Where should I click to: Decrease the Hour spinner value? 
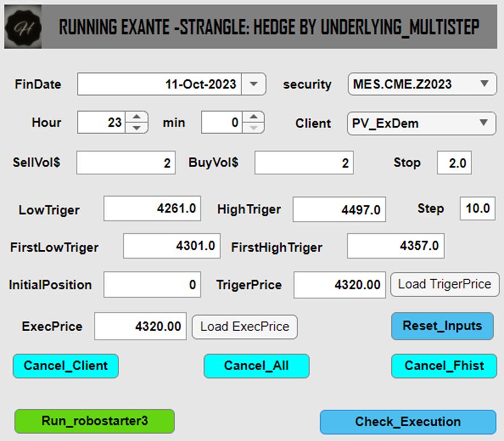point(136,128)
